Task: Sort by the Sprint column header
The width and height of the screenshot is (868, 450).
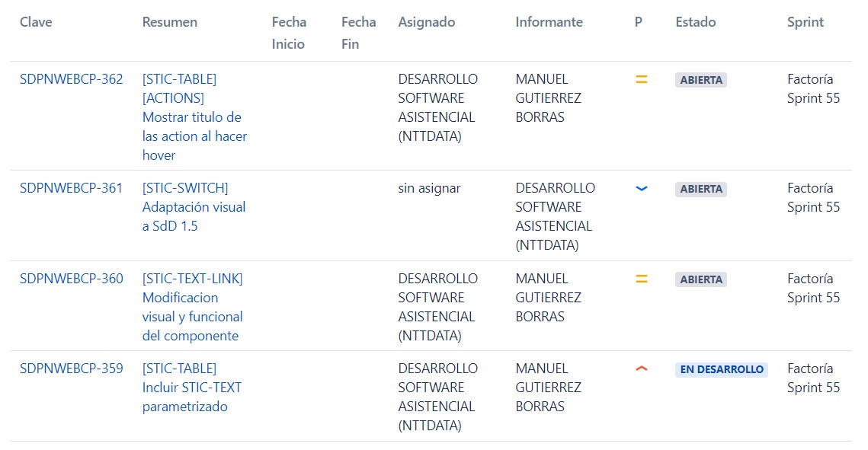Action: coord(805,22)
